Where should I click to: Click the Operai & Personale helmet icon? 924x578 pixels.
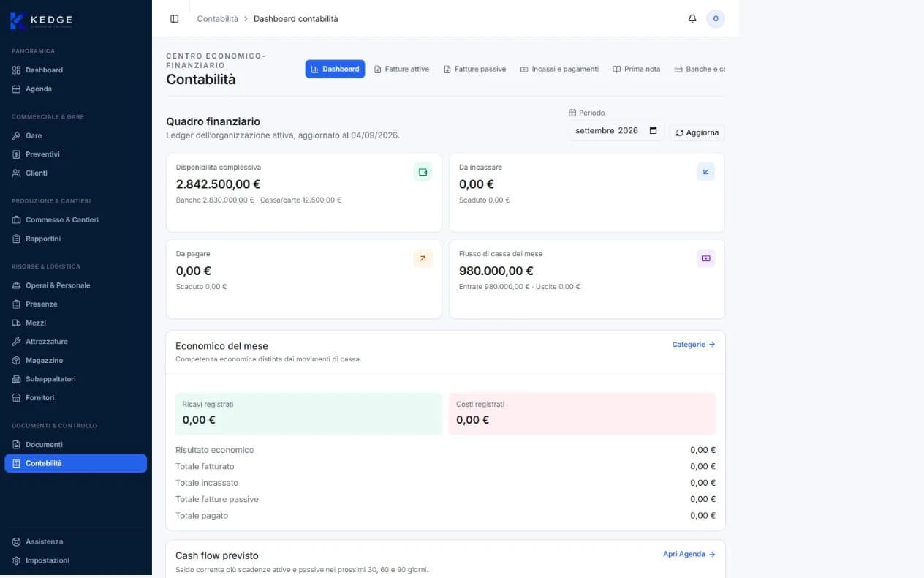click(17, 285)
